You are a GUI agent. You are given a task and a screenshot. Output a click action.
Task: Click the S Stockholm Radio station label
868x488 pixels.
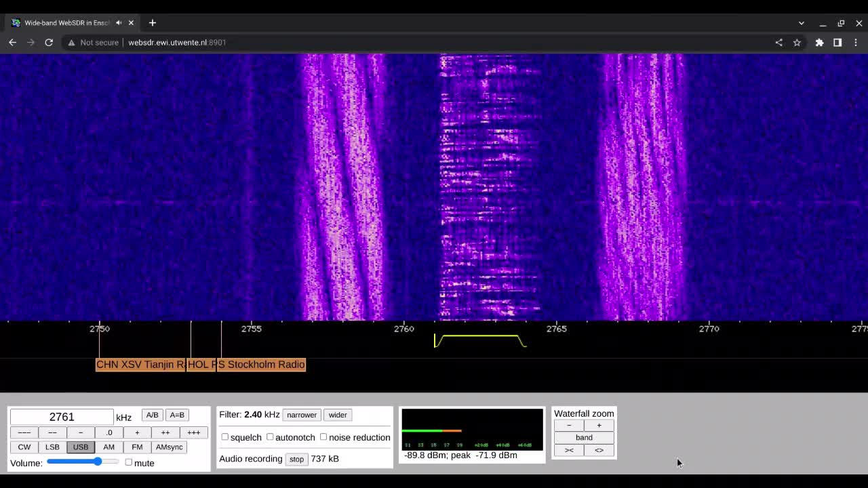click(261, 365)
